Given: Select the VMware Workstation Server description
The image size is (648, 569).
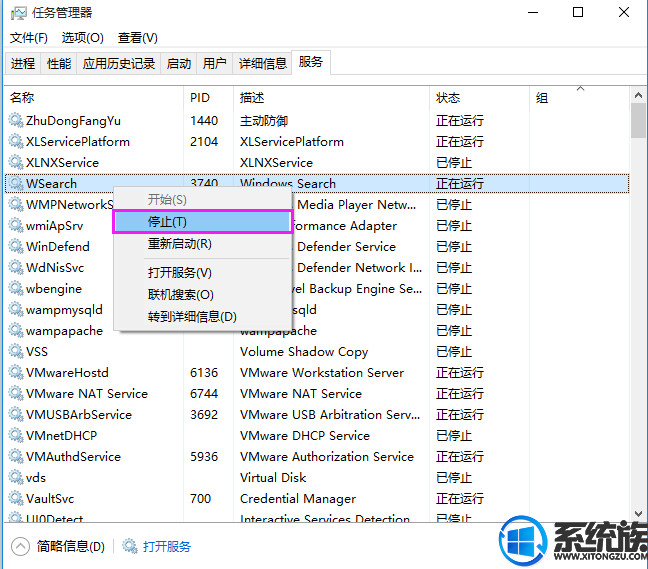Looking at the screenshot, I should point(322,373).
